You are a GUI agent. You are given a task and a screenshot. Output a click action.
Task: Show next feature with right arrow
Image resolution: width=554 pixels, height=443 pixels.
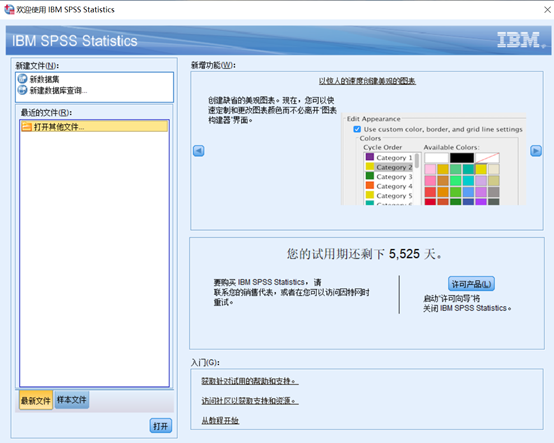[x=536, y=151]
